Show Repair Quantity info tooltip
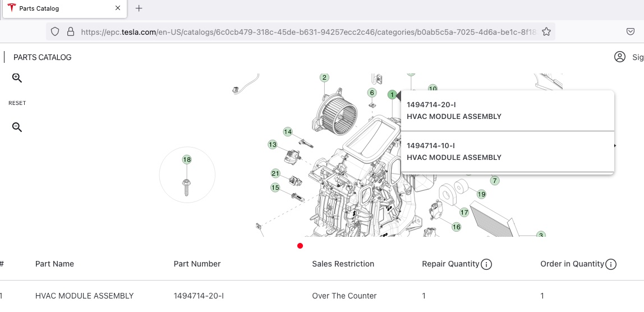 pyautogui.click(x=486, y=264)
